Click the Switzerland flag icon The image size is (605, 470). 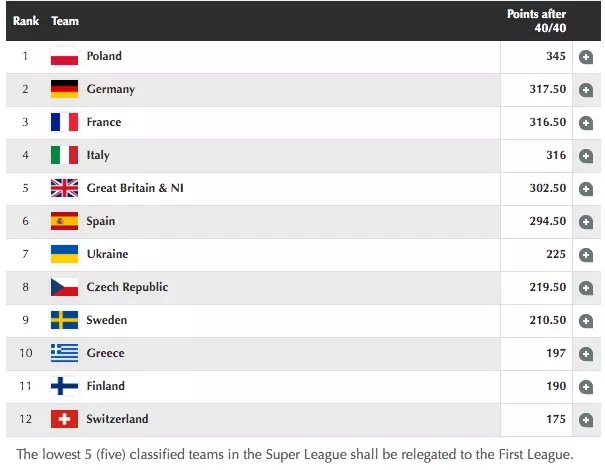(x=64, y=419)
